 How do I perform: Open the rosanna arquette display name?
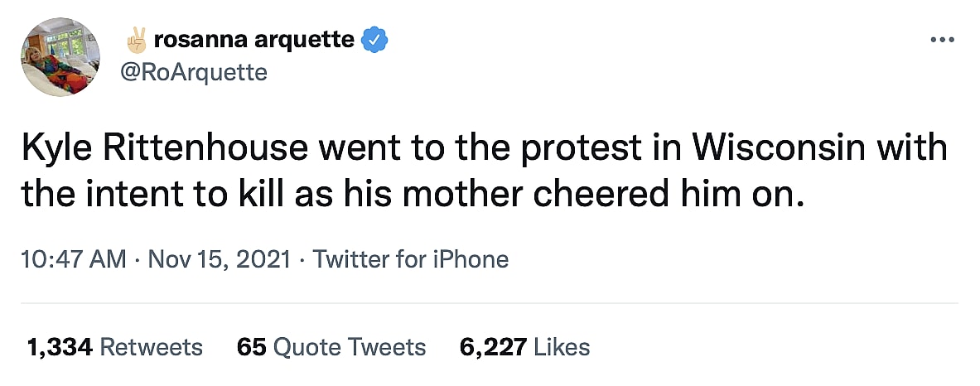253,39
